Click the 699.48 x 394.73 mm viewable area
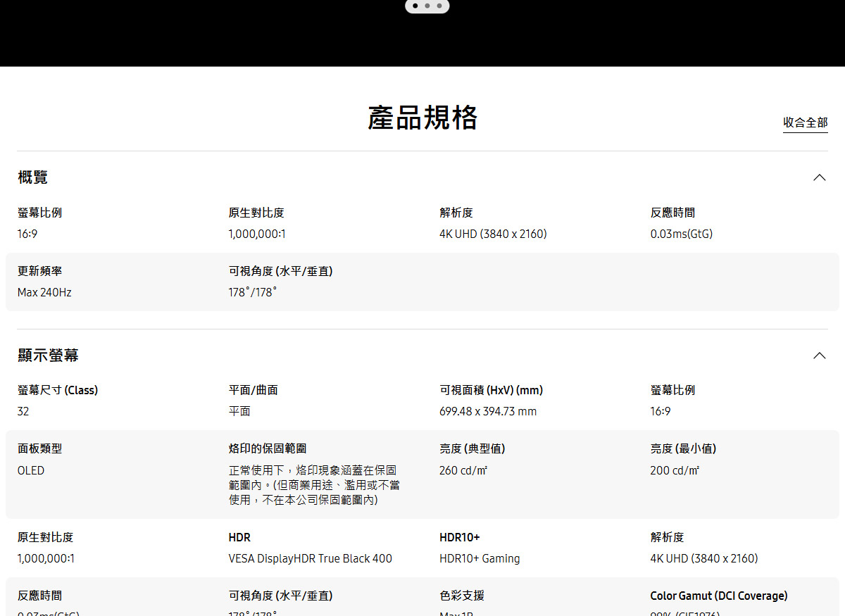This screenshot has width=845, height=616. pyautogui.click(x=488, y=411)
